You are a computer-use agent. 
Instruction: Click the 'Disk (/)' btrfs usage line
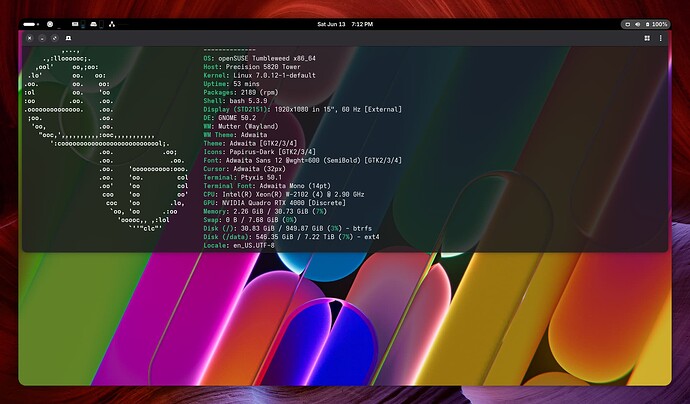pos(287,228)
